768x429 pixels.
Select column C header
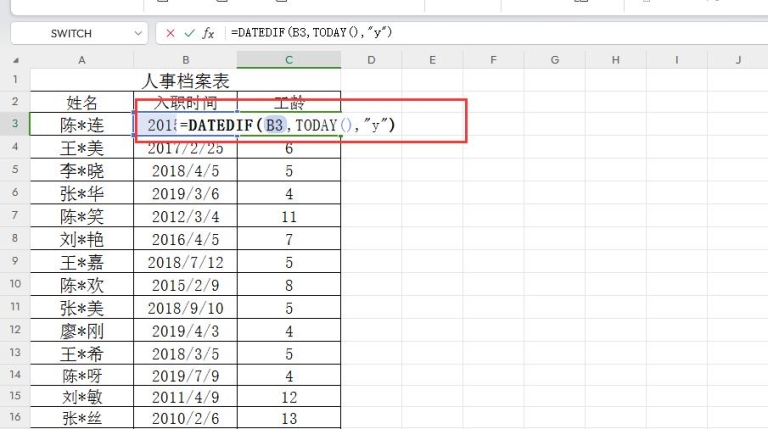pos(288,60)
